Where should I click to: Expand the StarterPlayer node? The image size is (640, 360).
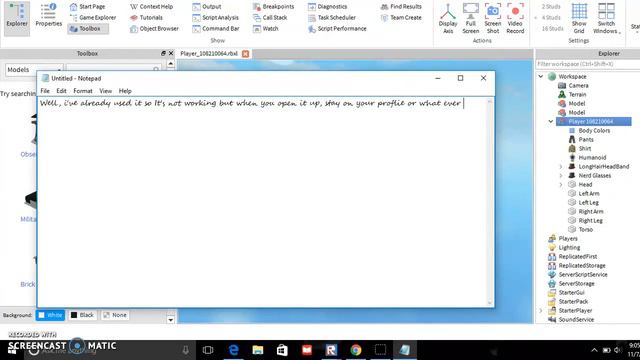541,311
